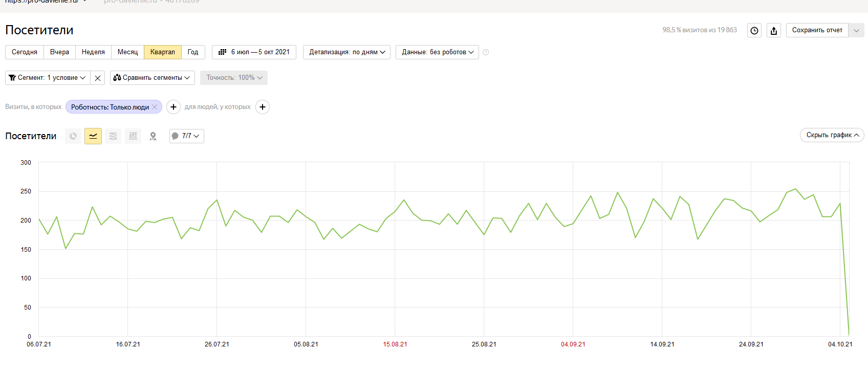The width and height of the screenshot is (868, 372).
Task: Click the 'Сохранить отчет' button
Action: (817, 31)
